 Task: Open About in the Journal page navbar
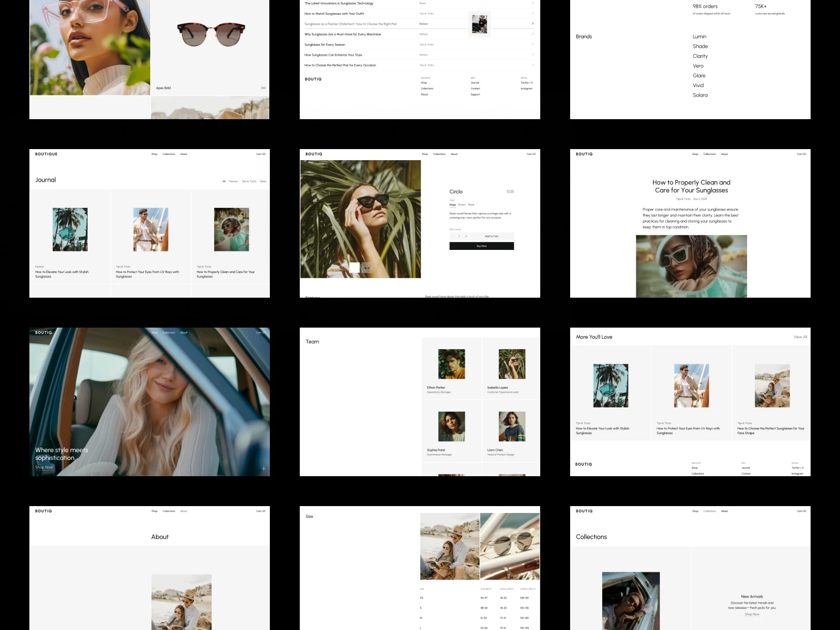click(x=184, y=154)
